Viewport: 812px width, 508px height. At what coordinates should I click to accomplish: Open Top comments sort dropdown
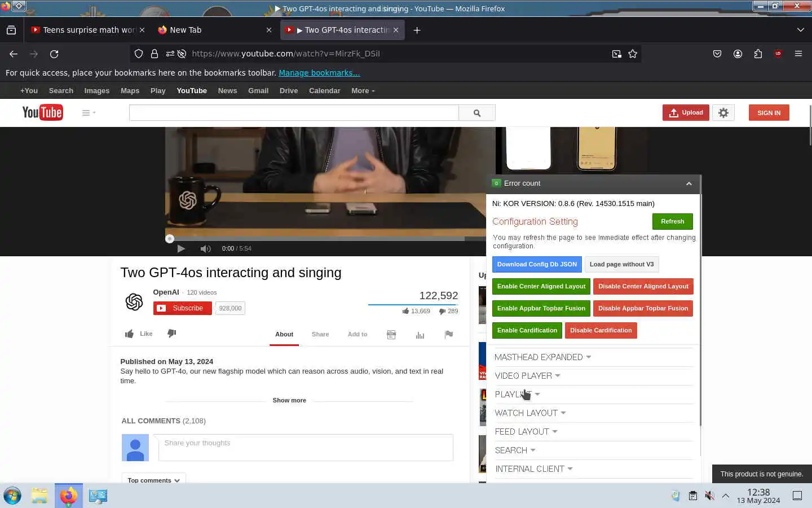point(153,480)
